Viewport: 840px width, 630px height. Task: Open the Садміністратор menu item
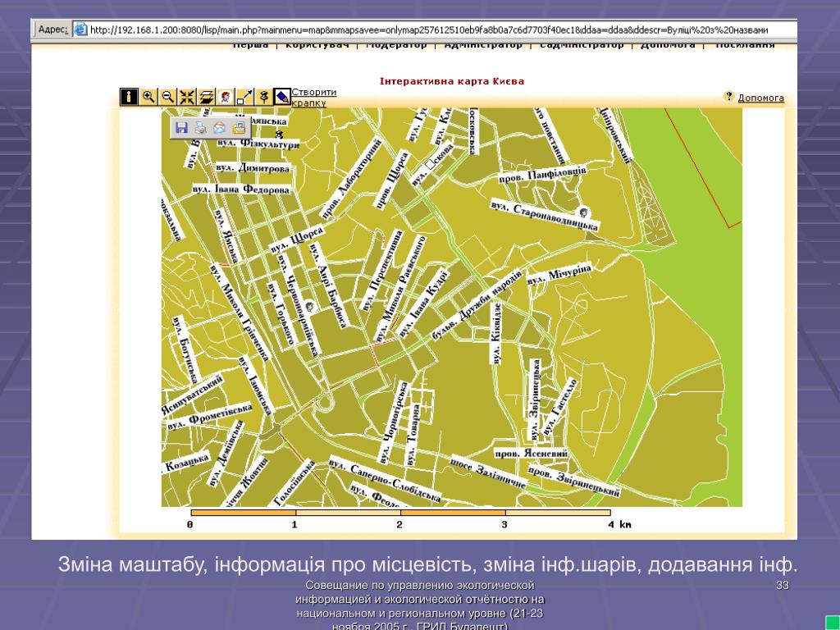(582, 46)
